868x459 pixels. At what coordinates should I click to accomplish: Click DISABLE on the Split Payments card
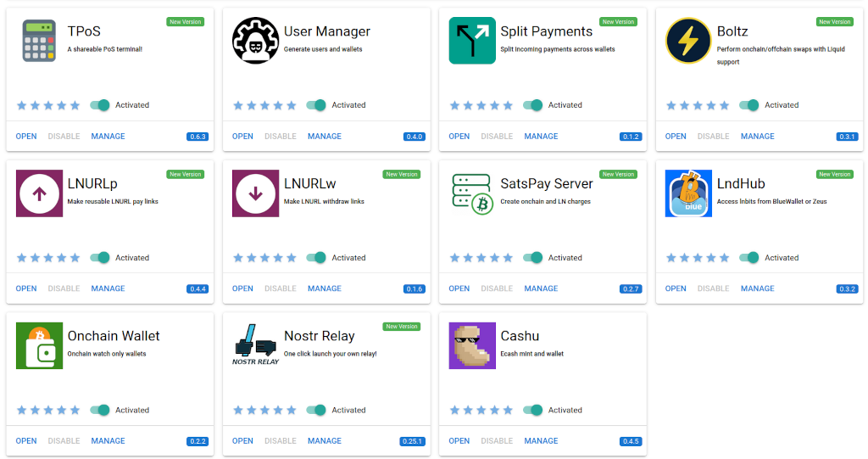click(x=497, y=137)
